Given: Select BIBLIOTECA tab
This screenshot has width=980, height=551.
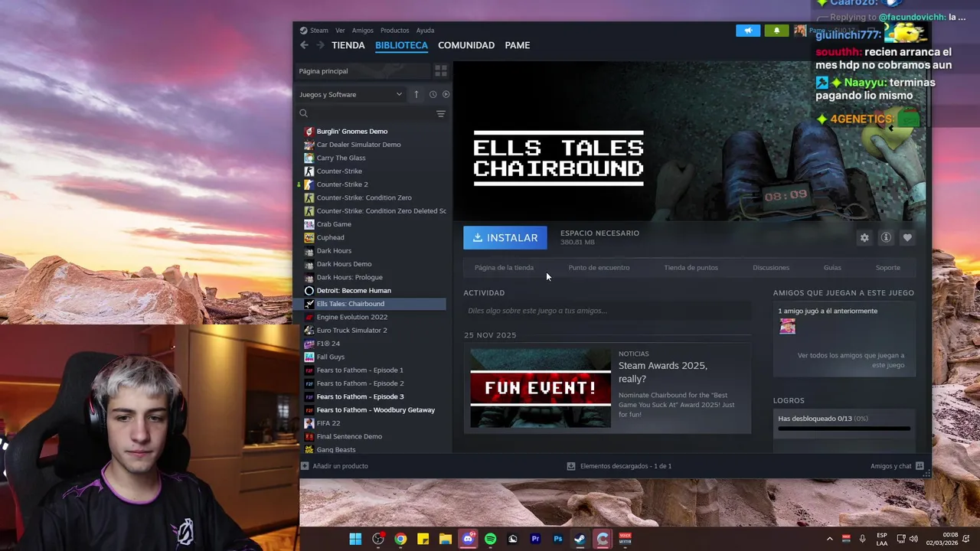Looking at the screenshot, I should point(401,45).
